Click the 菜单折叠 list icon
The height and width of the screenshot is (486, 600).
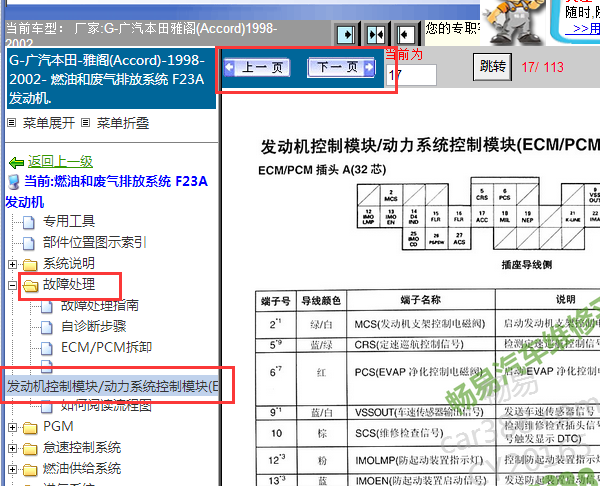click(85, 123)
